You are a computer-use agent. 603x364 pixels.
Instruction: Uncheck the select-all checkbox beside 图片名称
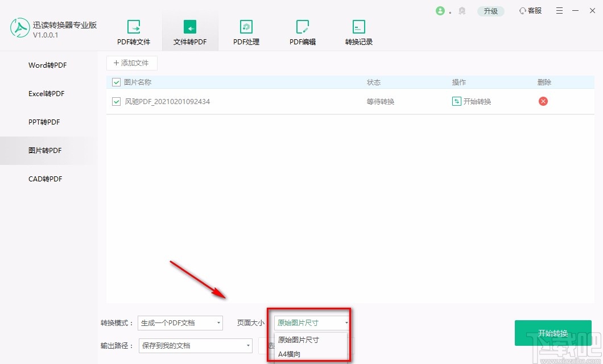pos(115,82)
